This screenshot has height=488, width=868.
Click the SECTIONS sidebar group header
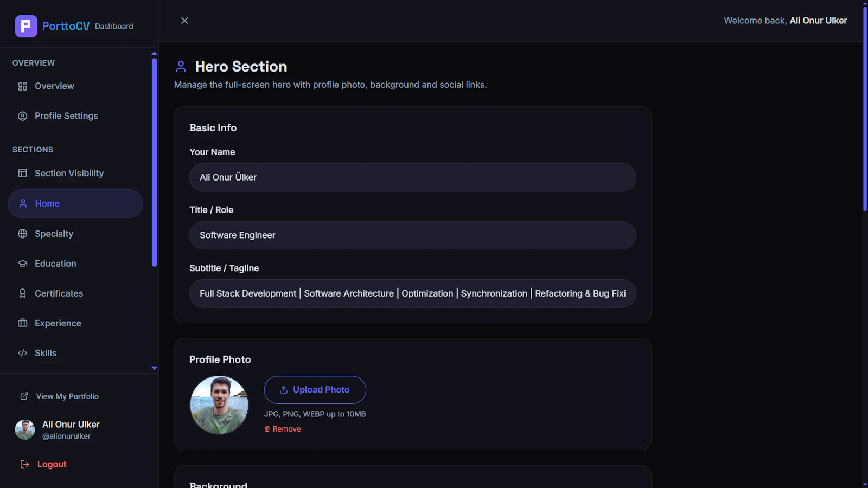click(x=33, y=150)
